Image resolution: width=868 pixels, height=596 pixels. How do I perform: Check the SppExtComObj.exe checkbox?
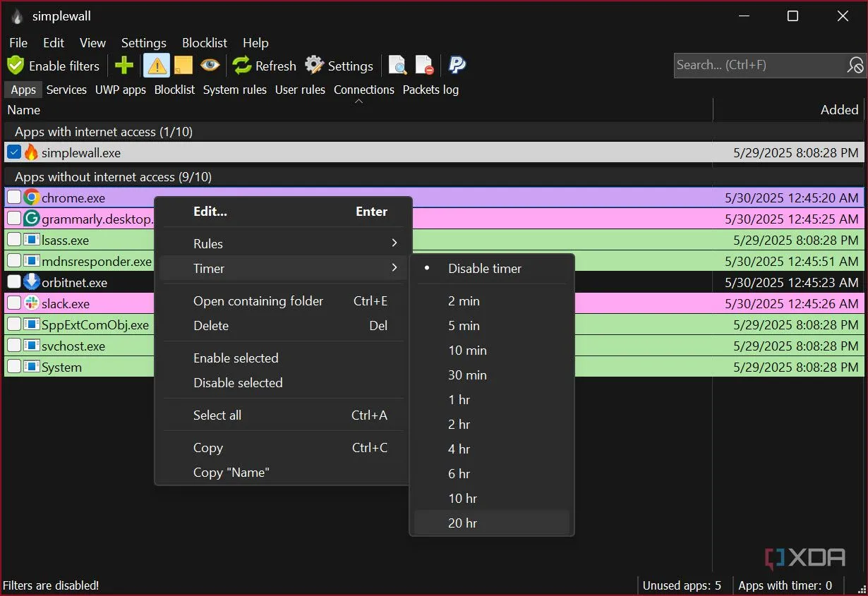[14, 324]
